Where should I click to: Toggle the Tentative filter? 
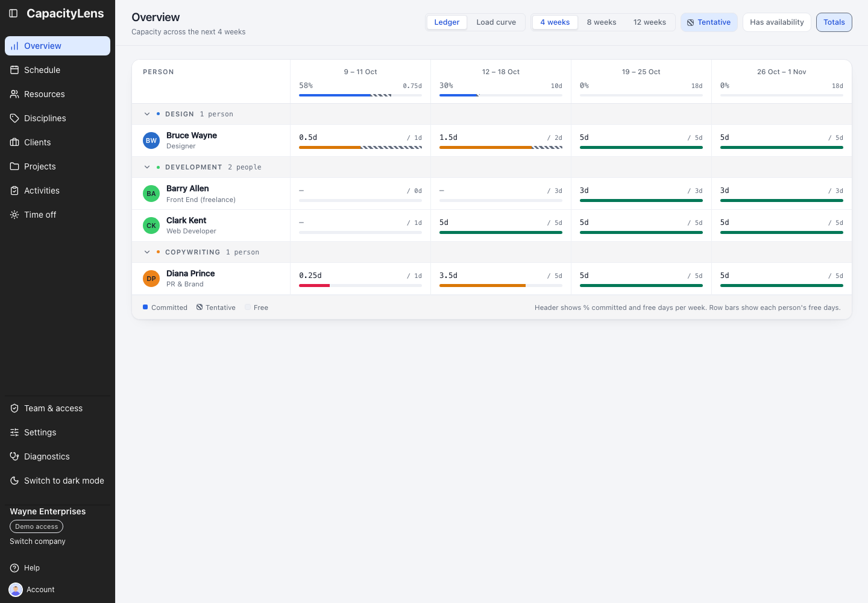point(709,22)
